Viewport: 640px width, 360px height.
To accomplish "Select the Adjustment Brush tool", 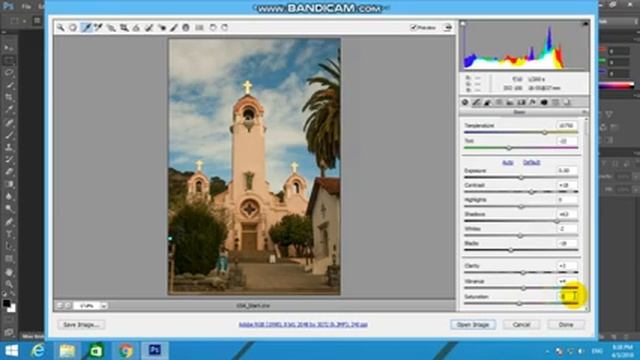I will click(x=174, y=27).
